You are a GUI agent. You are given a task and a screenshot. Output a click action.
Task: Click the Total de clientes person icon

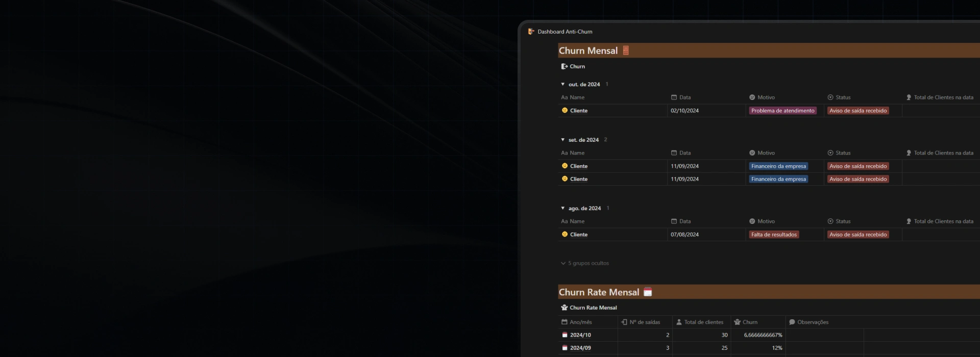point(679,322)
